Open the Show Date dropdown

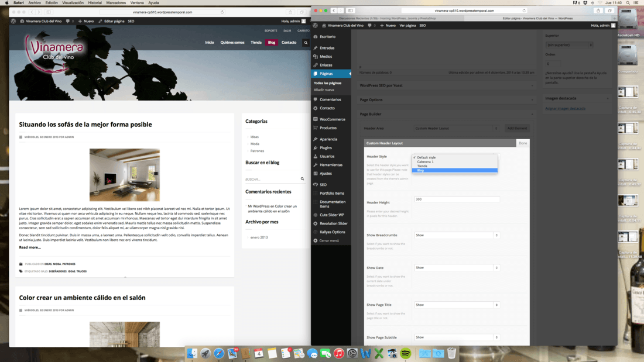click(x=457, y=268)
